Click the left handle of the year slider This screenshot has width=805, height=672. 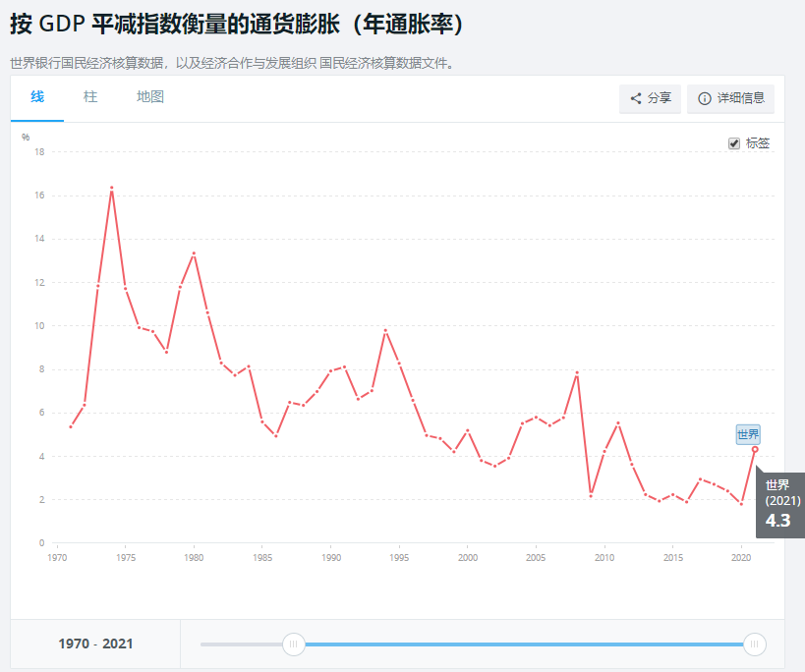pyautogui.click(x=293, y=644)
